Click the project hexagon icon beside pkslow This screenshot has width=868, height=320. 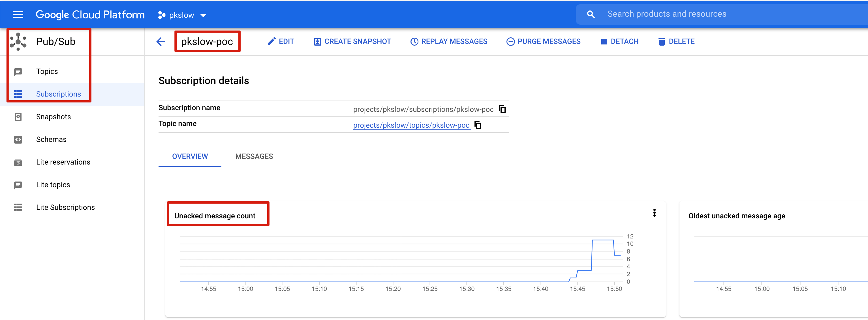[162, 15]
